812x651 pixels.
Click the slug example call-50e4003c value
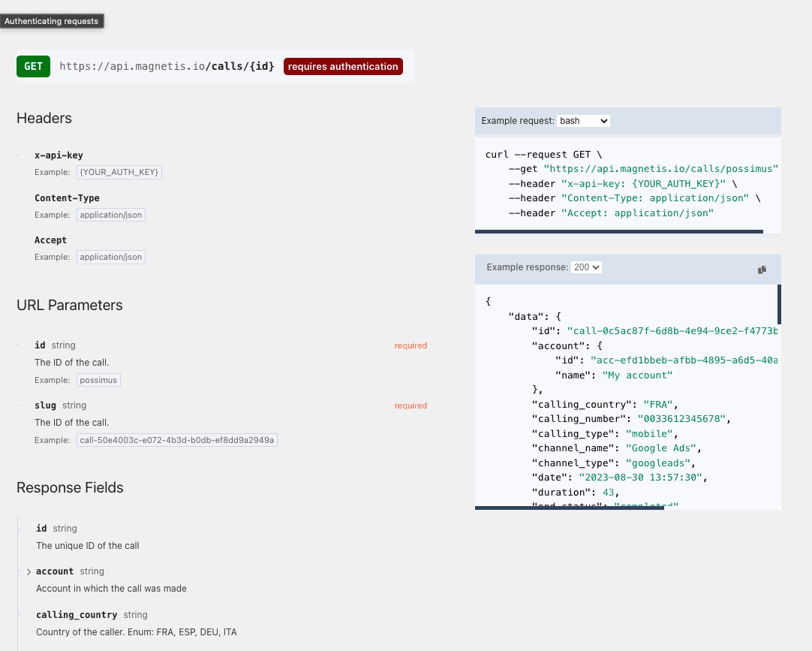click(x=176, y=440)
